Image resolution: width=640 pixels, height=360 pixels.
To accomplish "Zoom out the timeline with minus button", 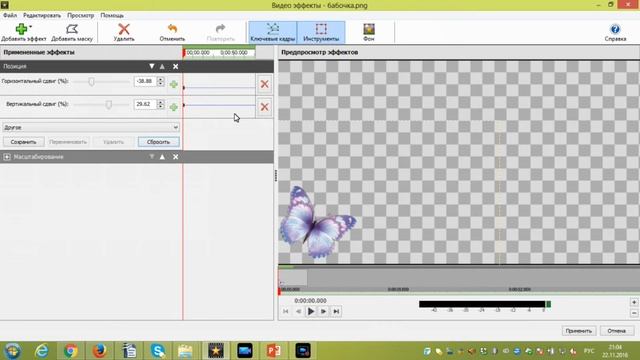I will (634, 313).
